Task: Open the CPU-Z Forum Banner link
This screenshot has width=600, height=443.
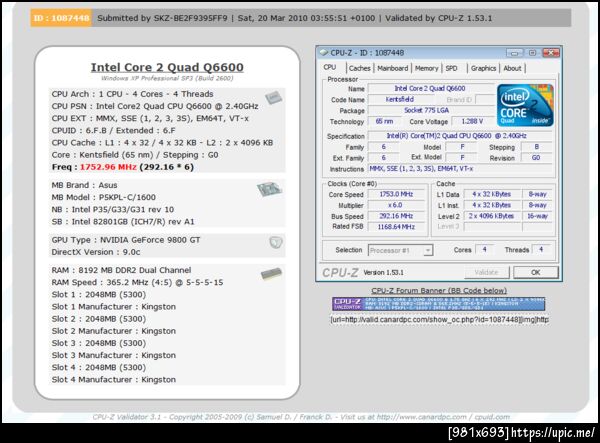Action: pos(439,290)
